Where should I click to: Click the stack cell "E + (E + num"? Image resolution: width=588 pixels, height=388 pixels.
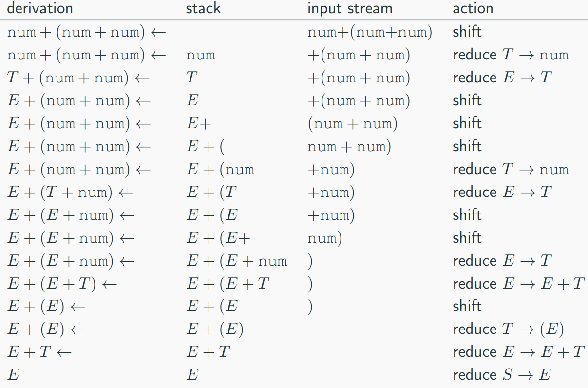point(237,261)
